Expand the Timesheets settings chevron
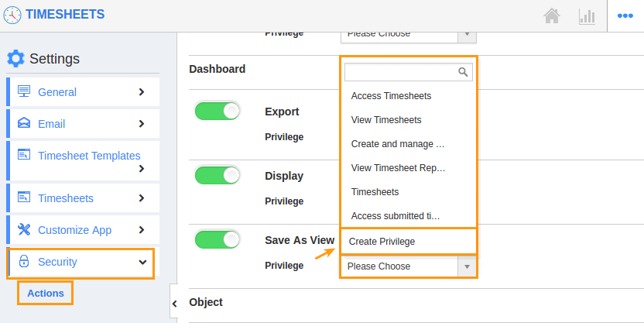This screenshot has height=323, width=644. tap(142, 198)
